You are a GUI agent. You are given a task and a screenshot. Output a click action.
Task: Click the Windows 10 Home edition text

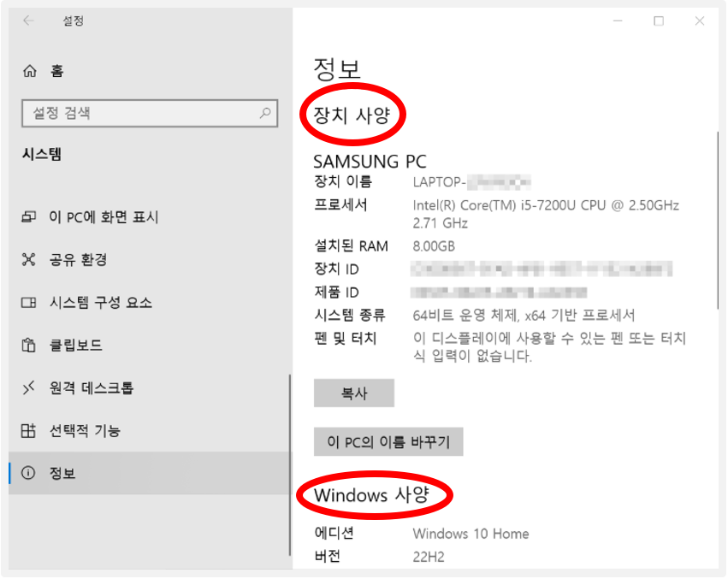click(x=470, y=533)
